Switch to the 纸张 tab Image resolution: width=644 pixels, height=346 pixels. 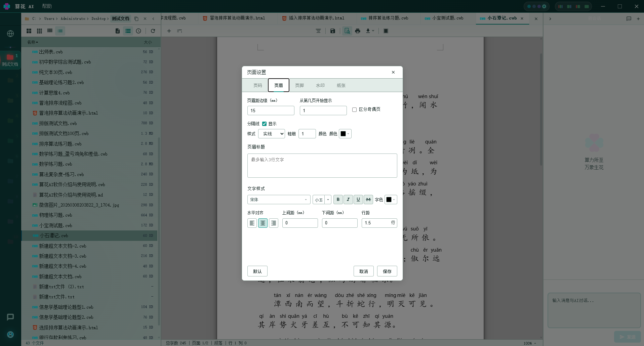341,85
